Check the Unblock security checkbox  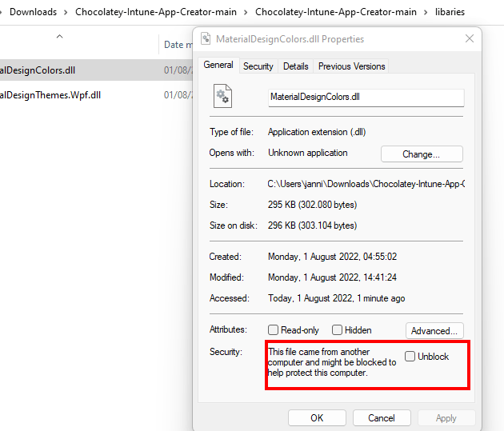[410, 357]
